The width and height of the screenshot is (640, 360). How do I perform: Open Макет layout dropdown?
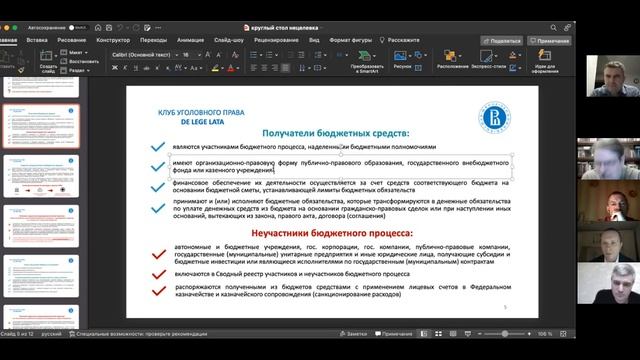pos(74,52)
